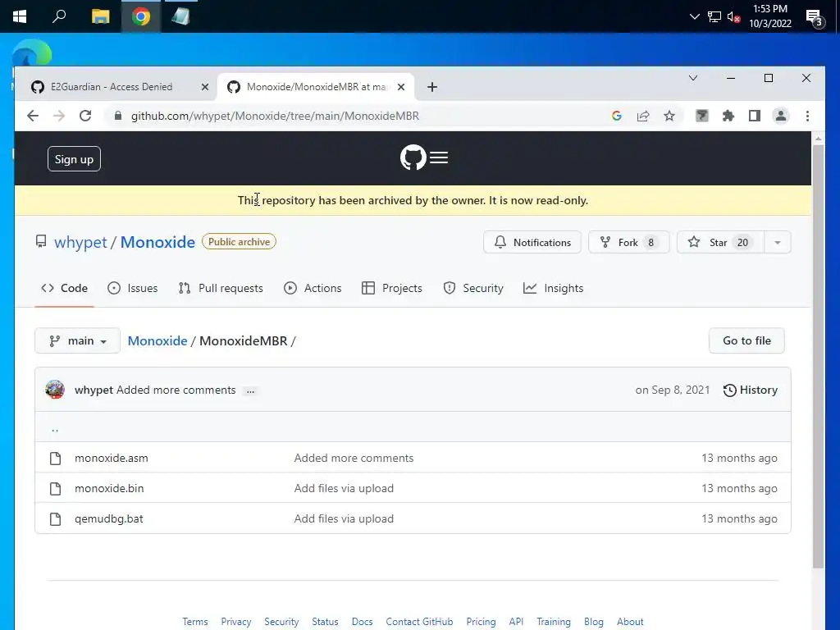Click the Google icon in address bar
This screenshot has width=840, height=630.
pos(617,116)
